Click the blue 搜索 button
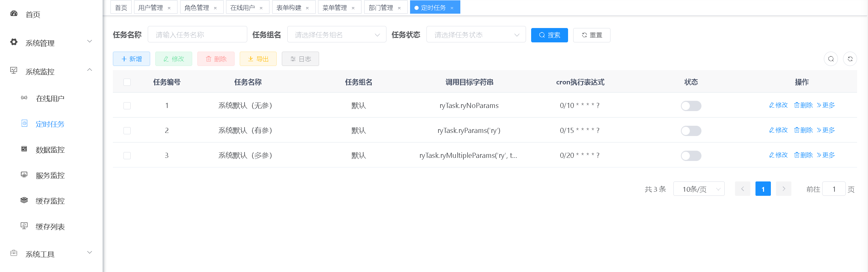This screenshot has width=868, height=272. click(549, 35)
